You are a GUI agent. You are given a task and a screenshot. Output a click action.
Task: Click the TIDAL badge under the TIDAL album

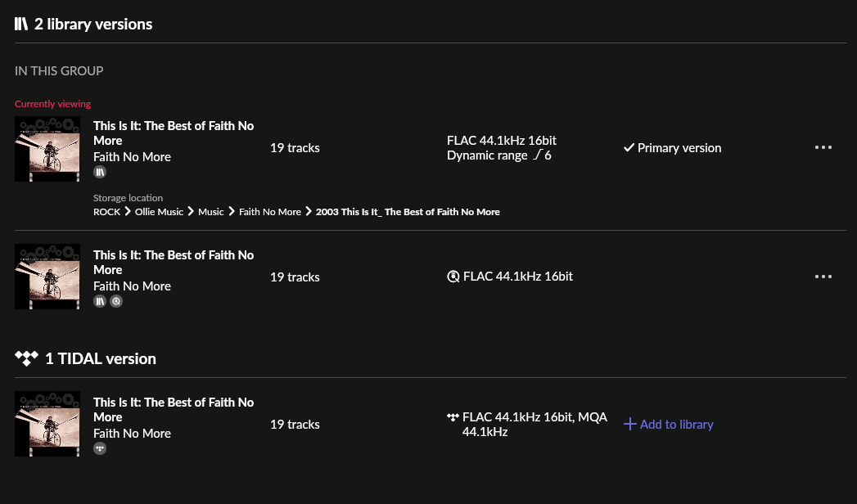pos(100,448)
